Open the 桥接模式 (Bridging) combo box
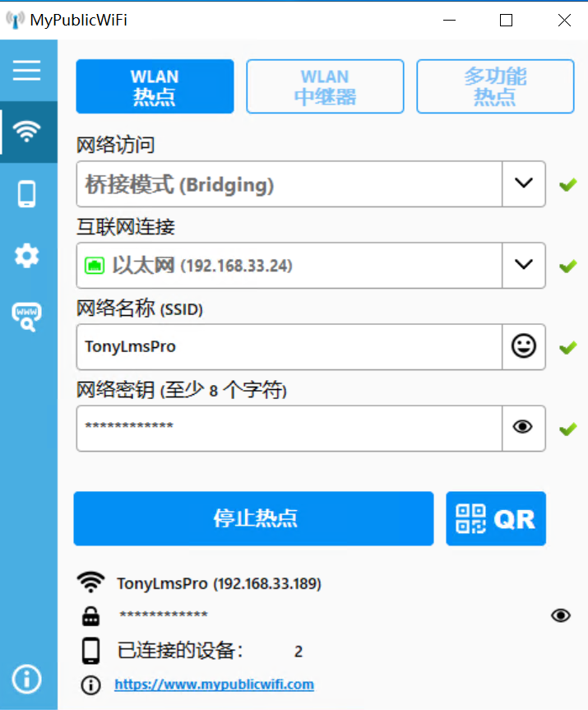588x710 pixels. [x=311, y=183]
